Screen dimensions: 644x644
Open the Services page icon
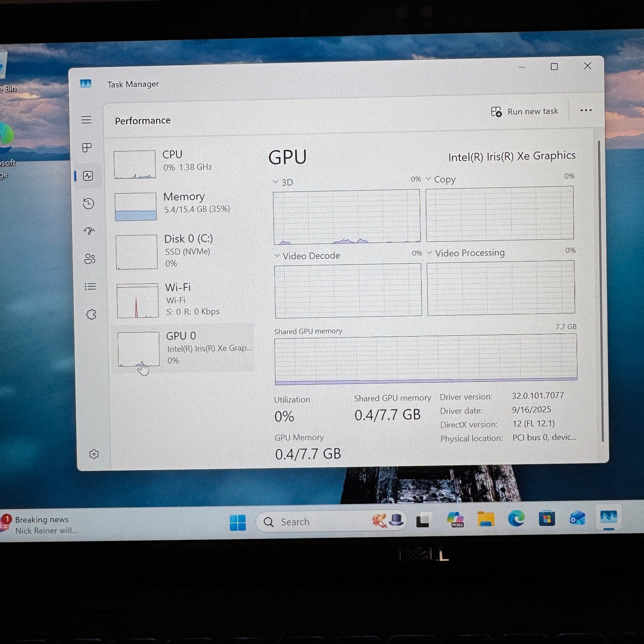[x=91, y=314]
